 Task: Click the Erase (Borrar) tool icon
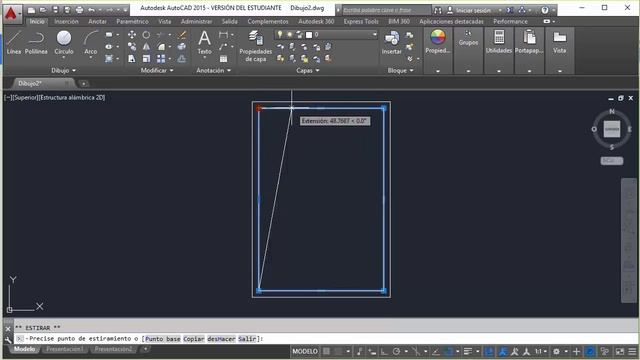point(182,35)
